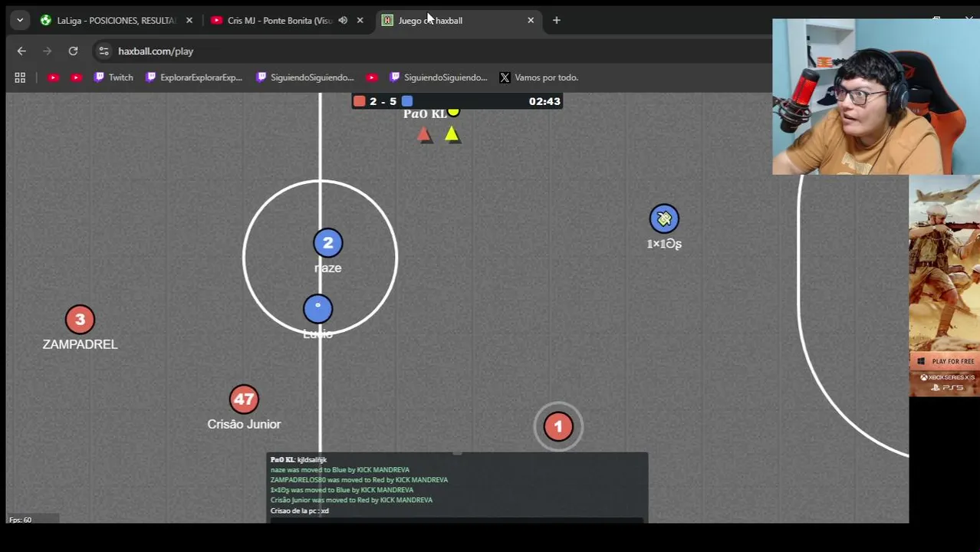Go back to the previous page
This screenshot has width=980, height=552.
tap(21, 51)
